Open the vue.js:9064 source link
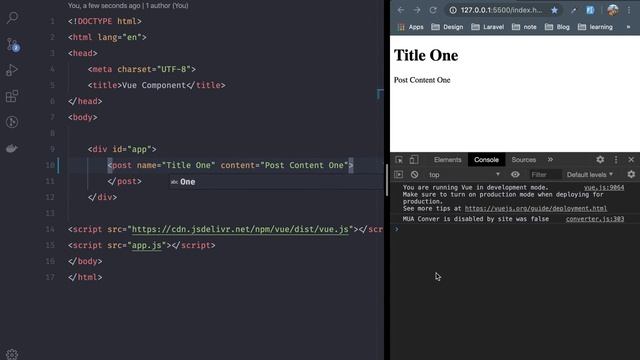Image resolution: width=640 pixels, height=360 pixels. click(604, 188)
